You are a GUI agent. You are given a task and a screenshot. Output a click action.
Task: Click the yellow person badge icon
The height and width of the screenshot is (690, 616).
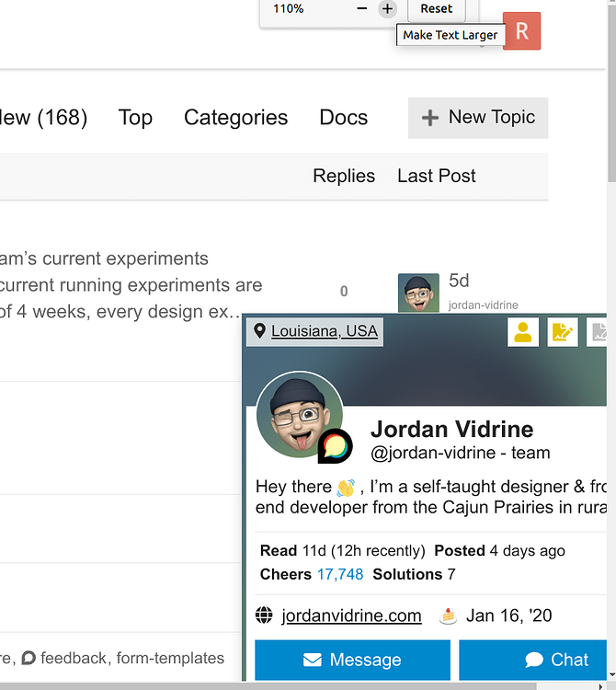click(x=523, y=332)
